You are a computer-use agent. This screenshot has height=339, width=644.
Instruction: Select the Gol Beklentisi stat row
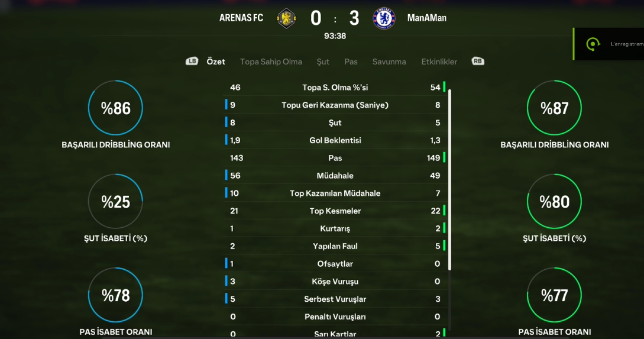click(x=335, y=140)
